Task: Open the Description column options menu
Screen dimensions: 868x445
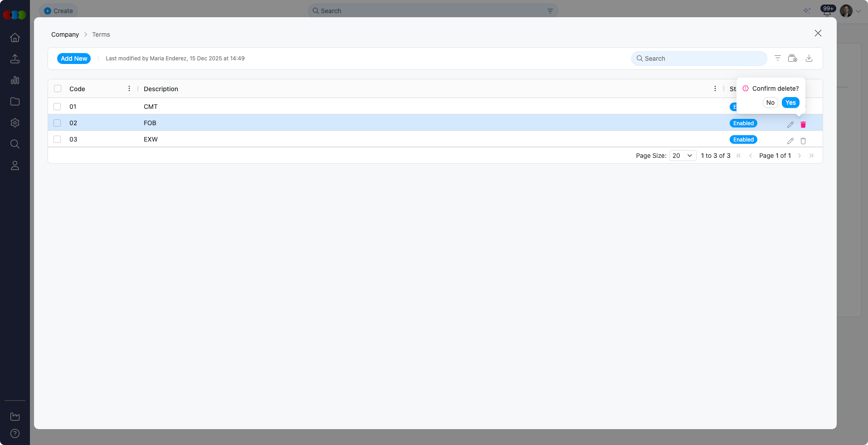Action: 715,88
